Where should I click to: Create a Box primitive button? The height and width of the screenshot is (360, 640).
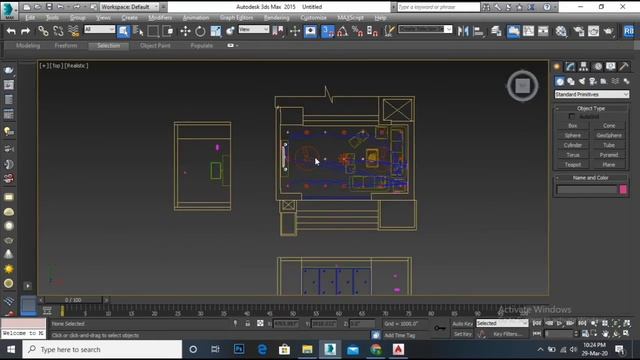click(x=573, y=126)
